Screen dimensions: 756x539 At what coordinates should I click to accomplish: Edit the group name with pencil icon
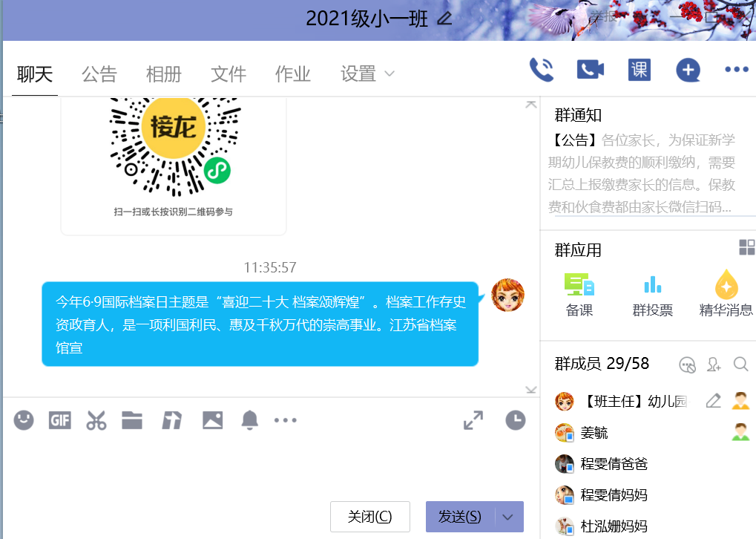click(444, 19)
